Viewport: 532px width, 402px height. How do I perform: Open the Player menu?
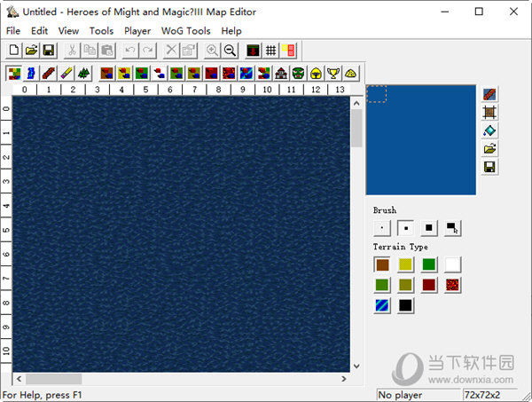coord(137,31)
